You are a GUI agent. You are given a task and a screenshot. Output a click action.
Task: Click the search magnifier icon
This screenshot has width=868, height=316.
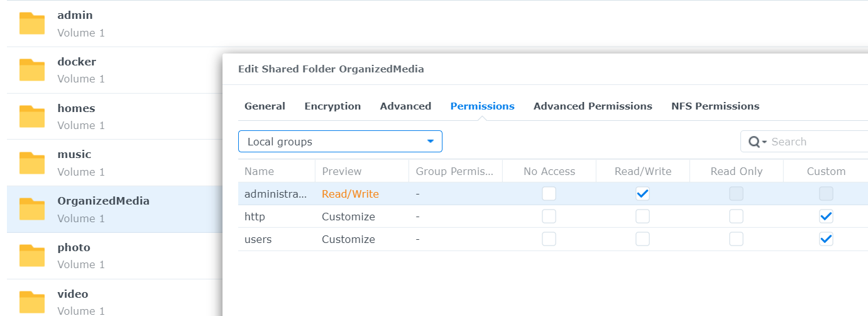pyautogui.click(x=754, y=142)
